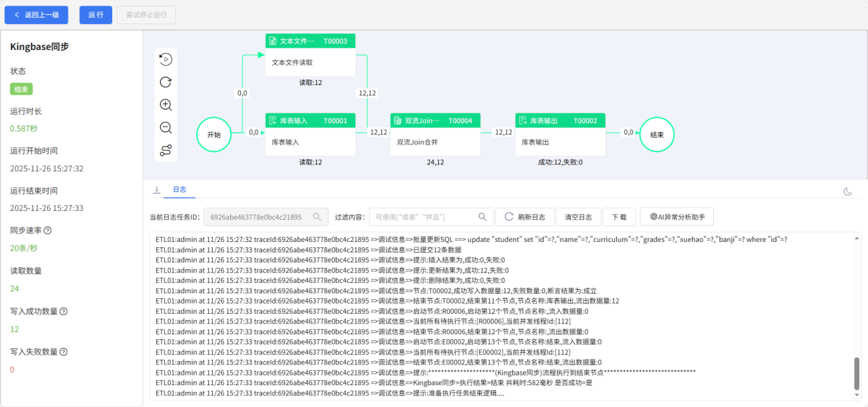Zoom in on the flow canvas
868x407 pixels.
pyautogui.click(x=165, y=105)
